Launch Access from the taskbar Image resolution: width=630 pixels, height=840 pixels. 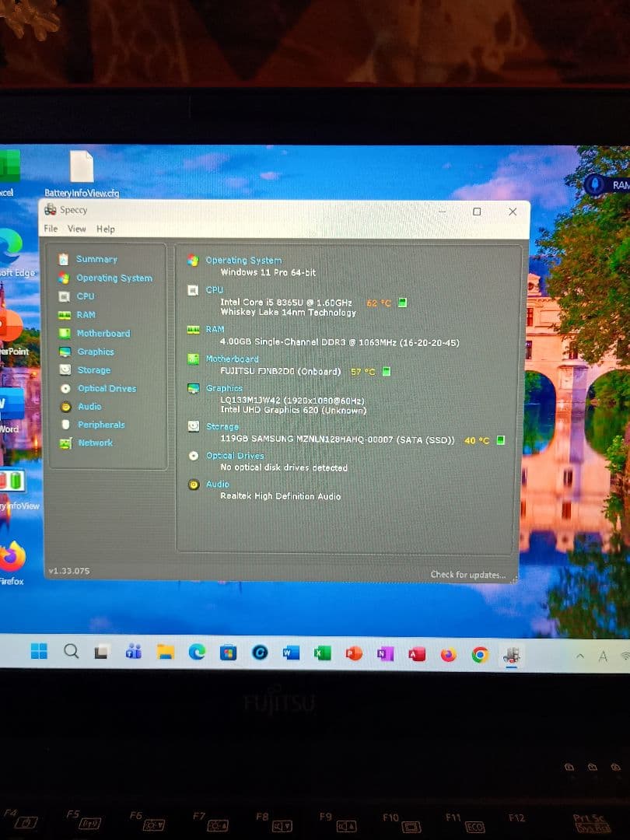coord(417,654)
